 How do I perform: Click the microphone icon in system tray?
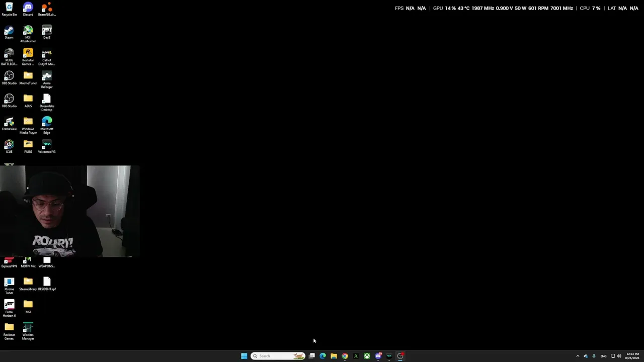(x=594, y=356)
